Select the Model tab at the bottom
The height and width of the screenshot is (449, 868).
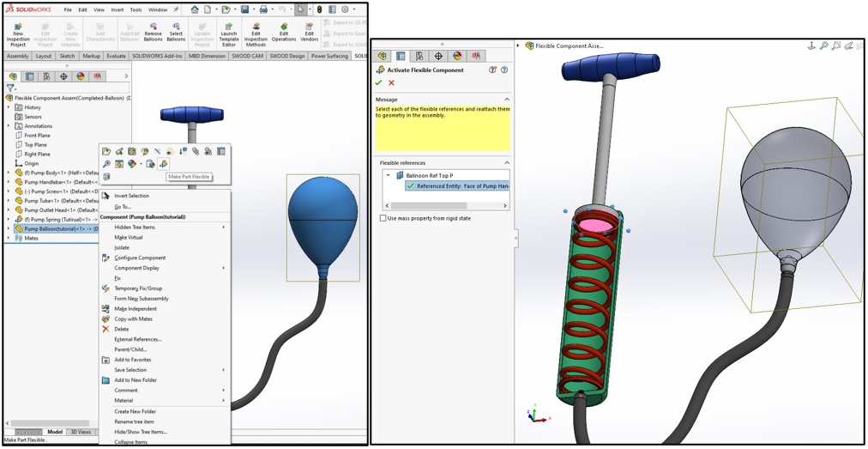(55, 432)
